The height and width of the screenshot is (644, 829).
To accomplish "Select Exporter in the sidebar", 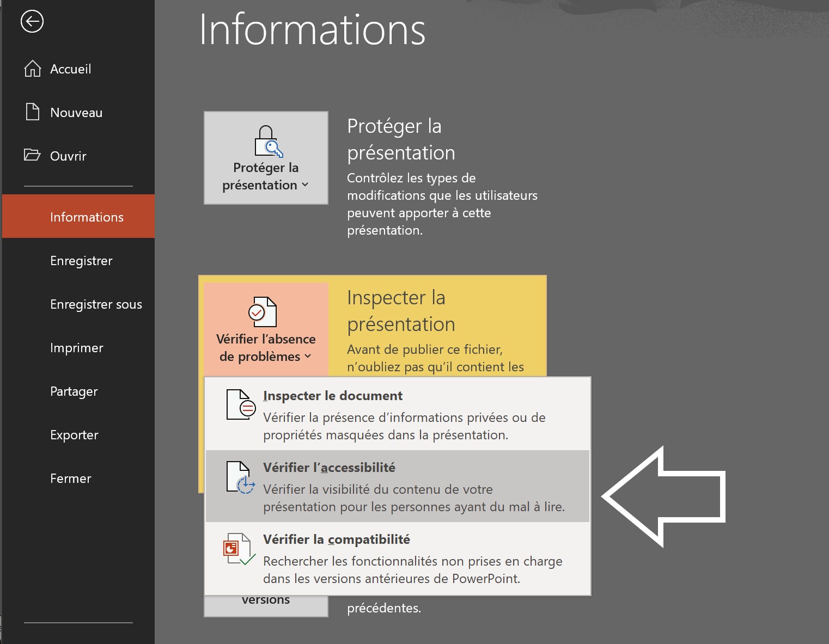I will pos(74,435).
